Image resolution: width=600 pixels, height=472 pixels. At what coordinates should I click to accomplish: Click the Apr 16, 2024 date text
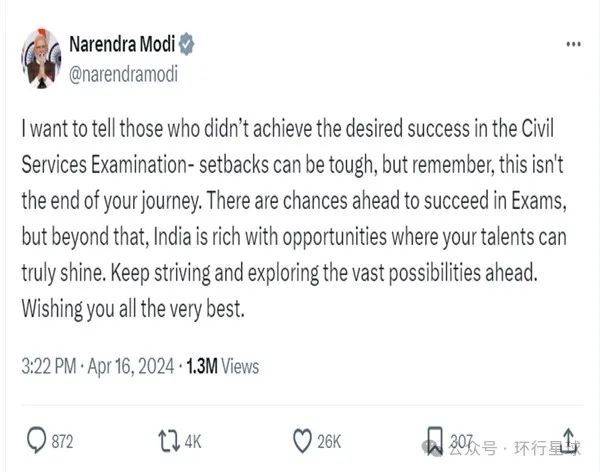point(132,366)
